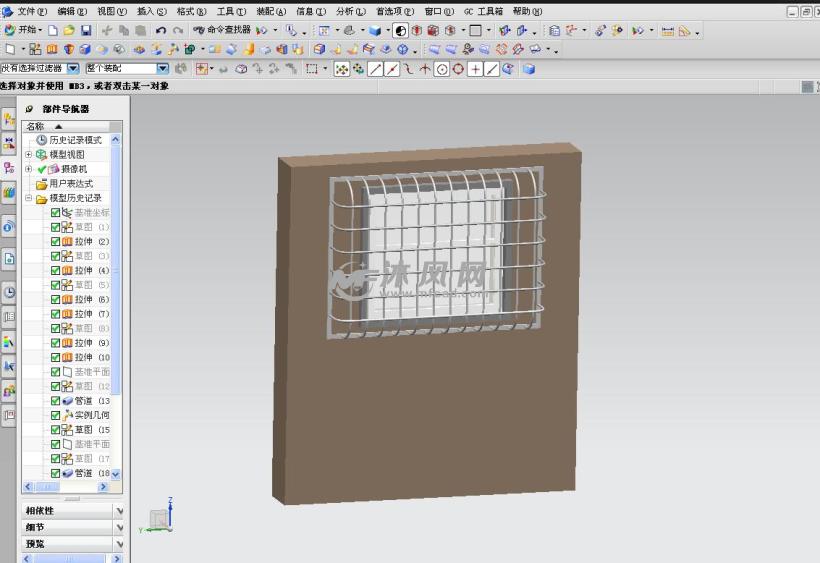Uncheck the 拉伸 (2) feature checkbox
The image size is (820, 563).
(x=55, y=242)
